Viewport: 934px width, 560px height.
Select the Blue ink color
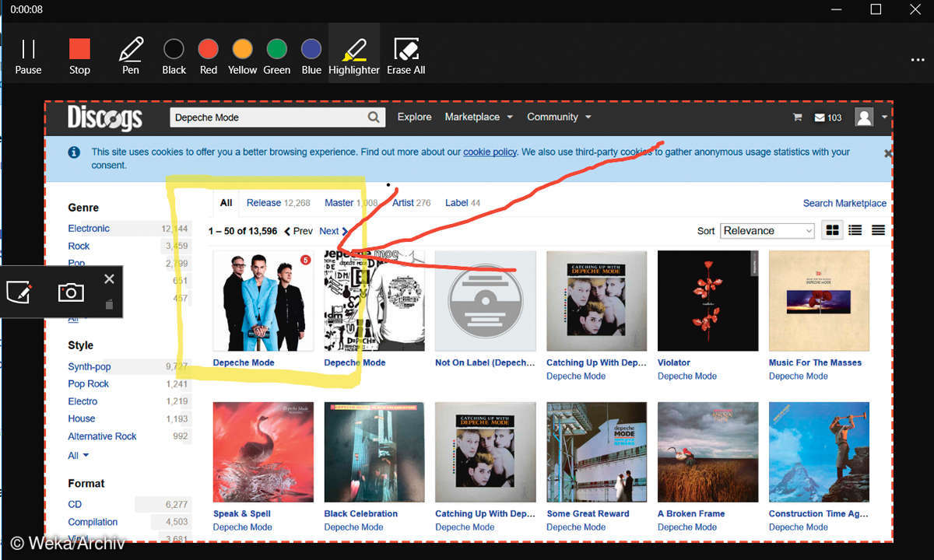point(311,56)
